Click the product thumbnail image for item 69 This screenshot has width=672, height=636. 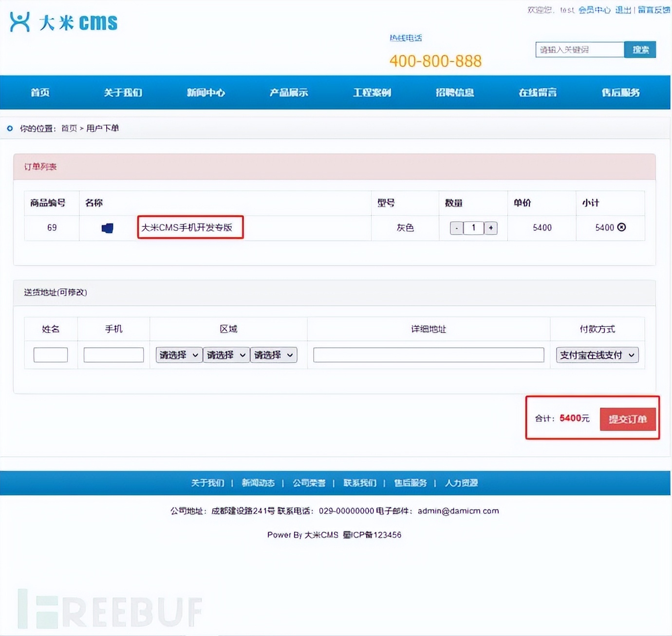pyautogui.click(x=107, y=227)
